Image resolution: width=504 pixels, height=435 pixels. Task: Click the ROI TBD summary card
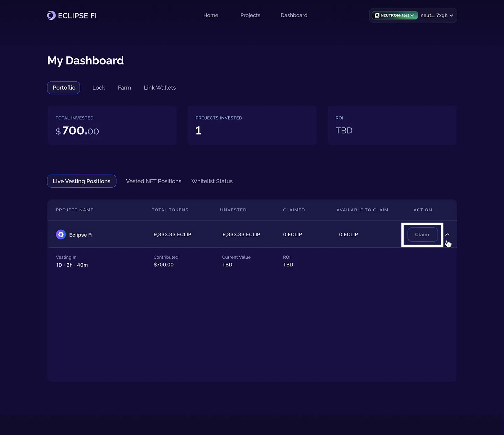coord(392,125)
